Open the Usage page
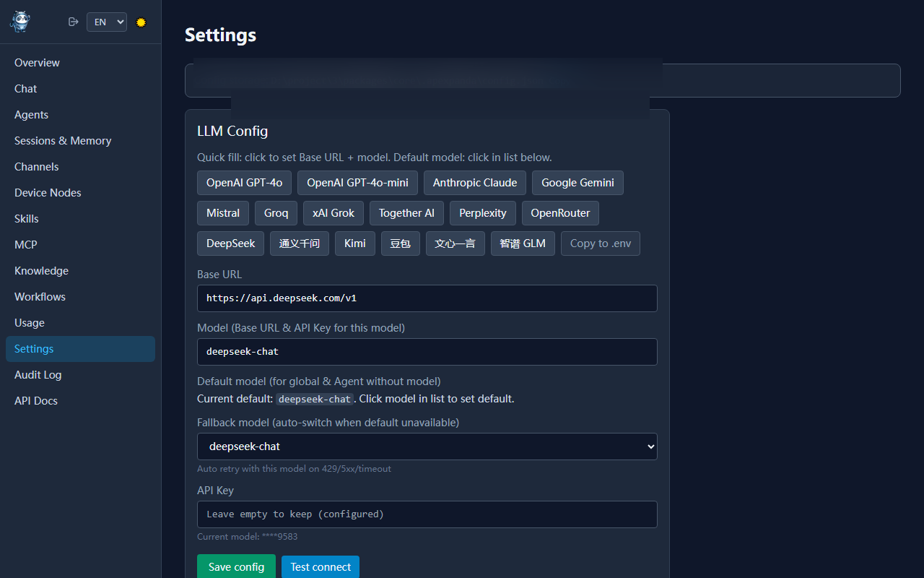 click(x=80, y=323)
